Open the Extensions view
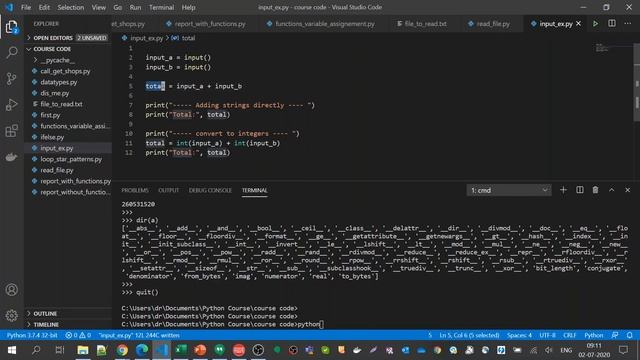This screenshot has width=640, height=360. [x=11, y=131]
